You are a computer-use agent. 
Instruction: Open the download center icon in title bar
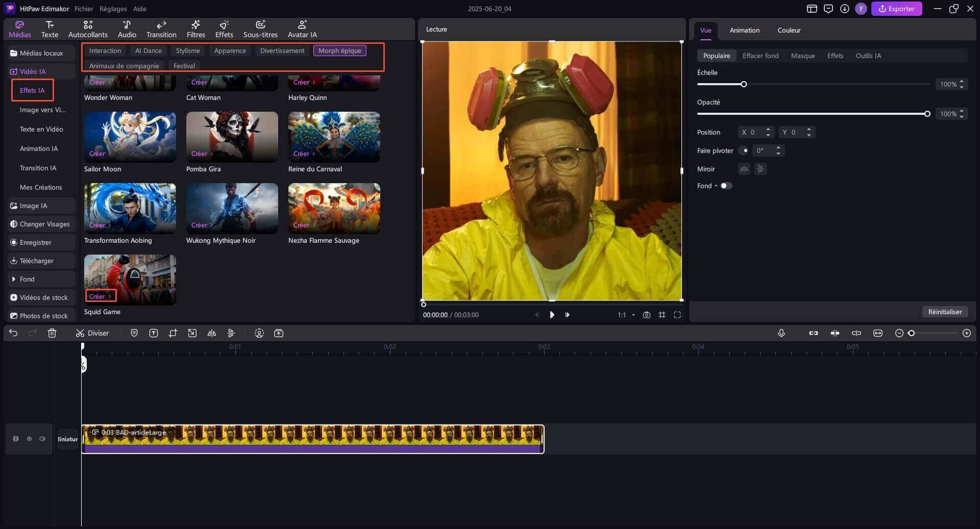click(845, 9)
